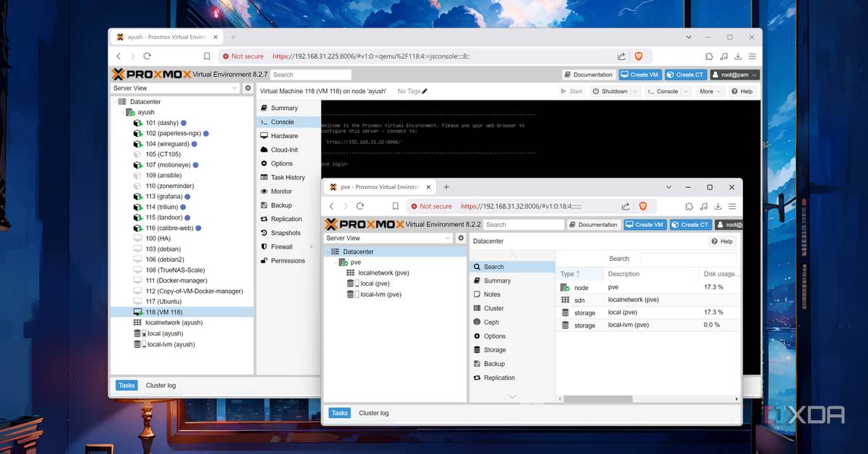This screenshot has width=868, height=454.
Task: Open downloads icon in back browser toolbar
Action: (739, 56)
